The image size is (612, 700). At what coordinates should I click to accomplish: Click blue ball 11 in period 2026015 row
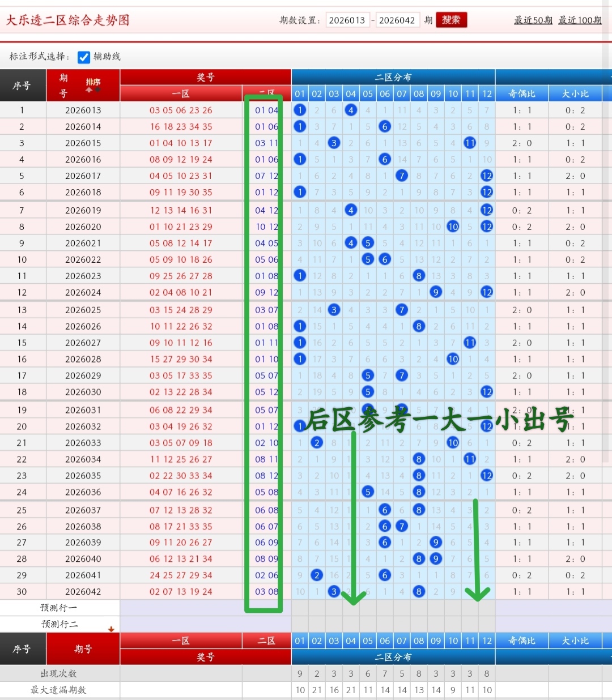[x=470, y=143]
